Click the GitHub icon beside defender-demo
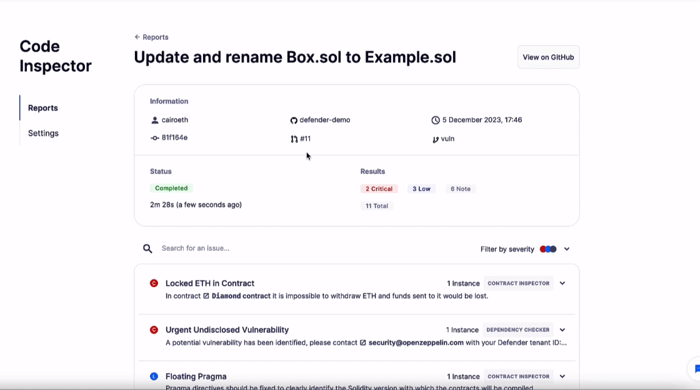This screenshot has height=390, width=700. (293, 120)
